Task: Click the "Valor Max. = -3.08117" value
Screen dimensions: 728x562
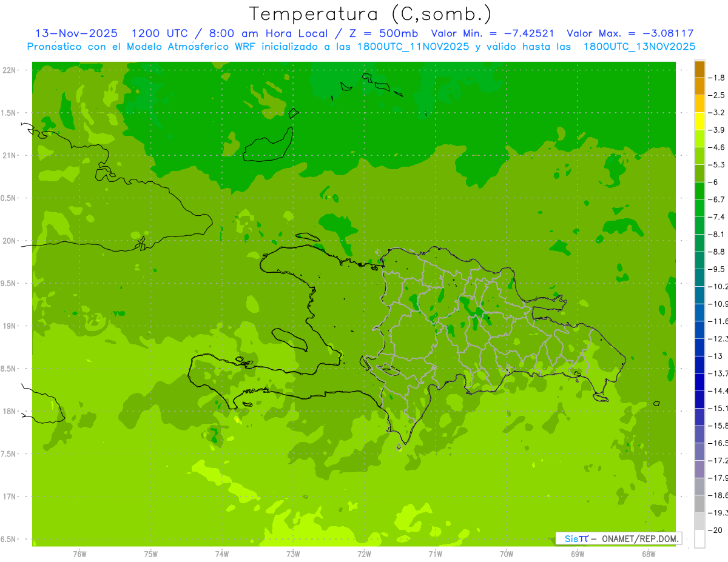Action: pos(630,33)
